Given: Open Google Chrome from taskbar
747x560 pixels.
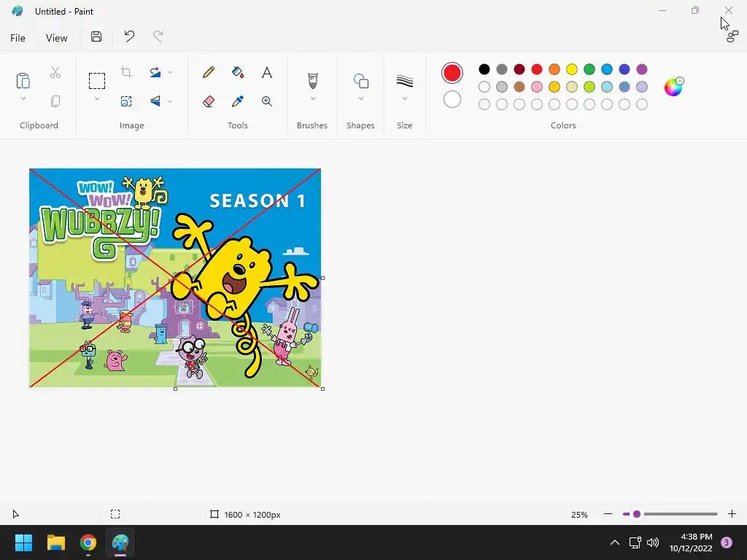Looking at the screenshot, I should tap(88, 542).
